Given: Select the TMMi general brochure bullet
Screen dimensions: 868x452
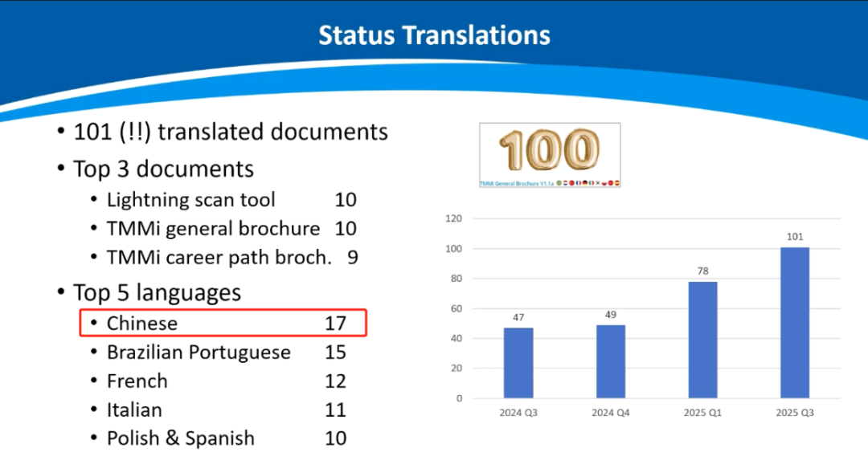Looking at the screenshot, I should [x=213, y=229].
